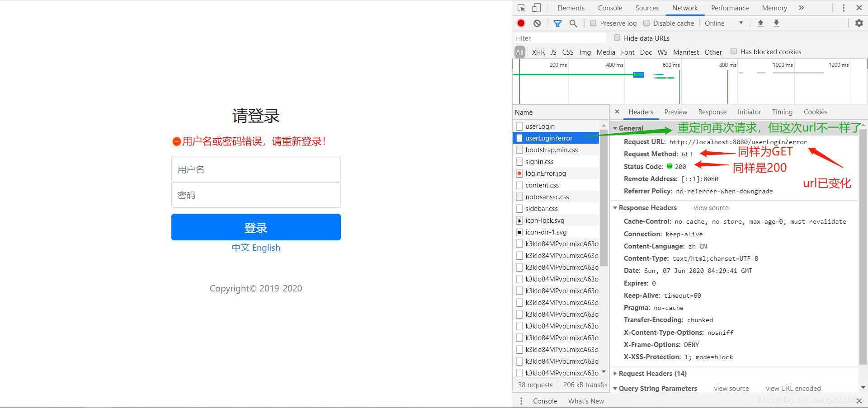Enable Disable cache checkbox
This screenshot has height=408, width=868.
click(x=646, y=23)
